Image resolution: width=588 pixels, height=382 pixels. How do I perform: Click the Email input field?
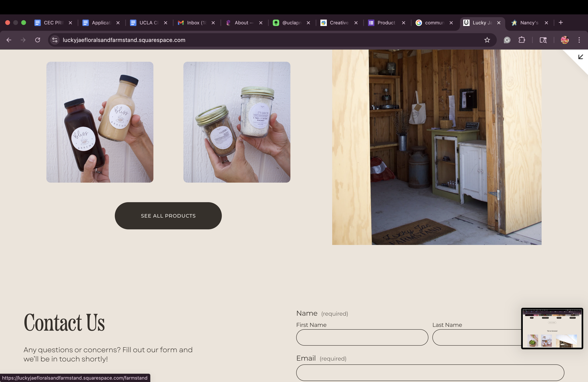430,372
